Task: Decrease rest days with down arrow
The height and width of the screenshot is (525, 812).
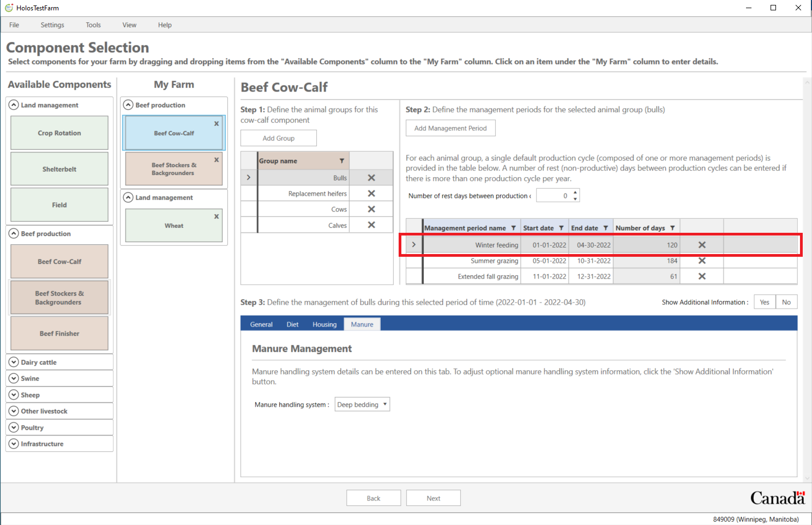Action: point(575,199)
